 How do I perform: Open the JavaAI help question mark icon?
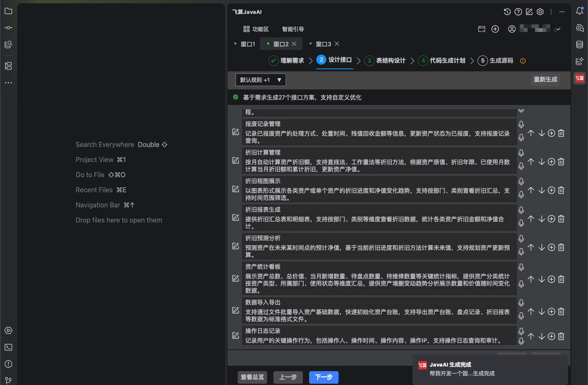point(518,12)
